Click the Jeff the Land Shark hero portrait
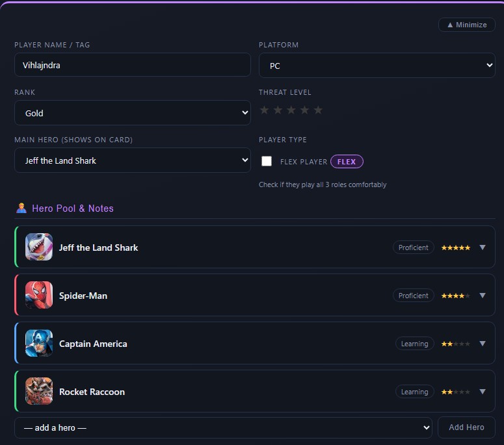 [39, 247]
